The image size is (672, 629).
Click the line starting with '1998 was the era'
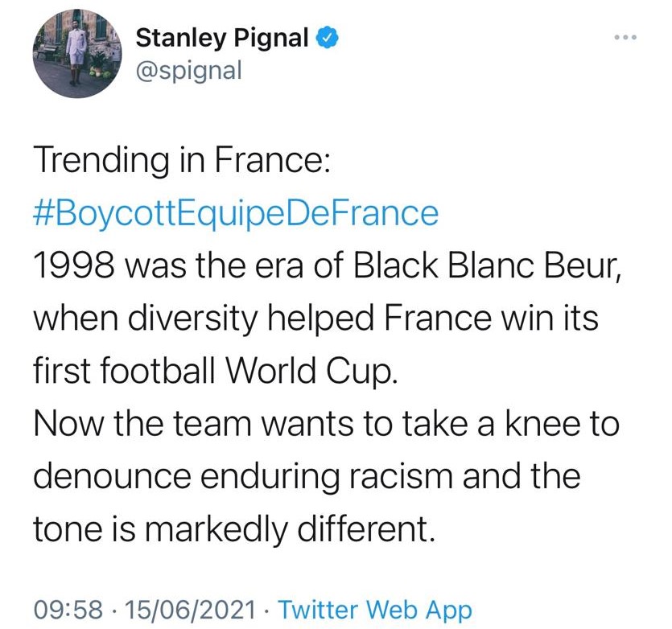coord(326,266)
